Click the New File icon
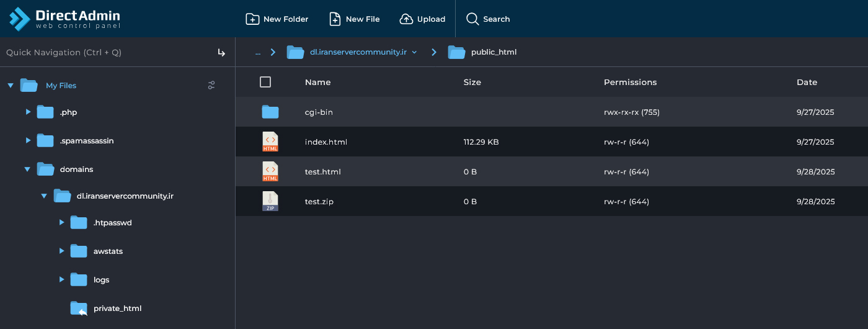This screenshot has height=329, width=868. click(335, 19)
